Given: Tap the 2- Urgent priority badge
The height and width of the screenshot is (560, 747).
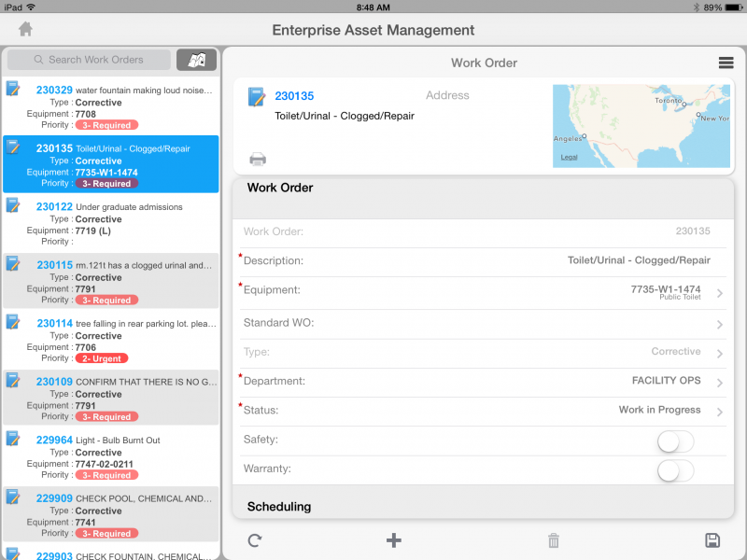Looking at the screenshot, I should point(102,358).
